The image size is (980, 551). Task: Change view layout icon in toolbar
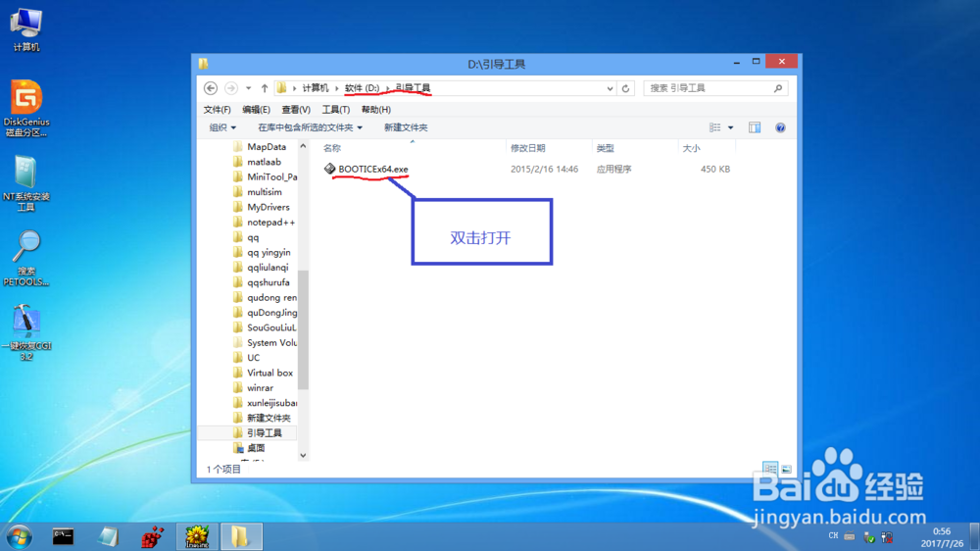coord(715,127)
